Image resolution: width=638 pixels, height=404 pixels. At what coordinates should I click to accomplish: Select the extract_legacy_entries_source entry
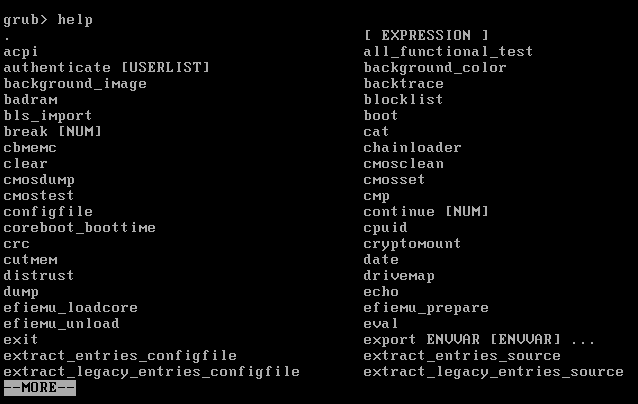click(493, 372)
